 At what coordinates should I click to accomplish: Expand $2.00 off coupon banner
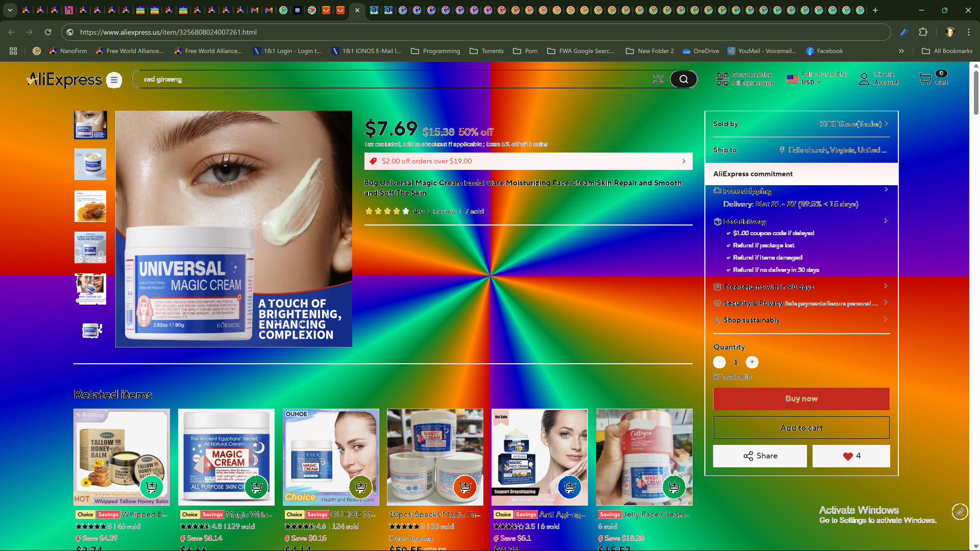click(x=684, y=161)
